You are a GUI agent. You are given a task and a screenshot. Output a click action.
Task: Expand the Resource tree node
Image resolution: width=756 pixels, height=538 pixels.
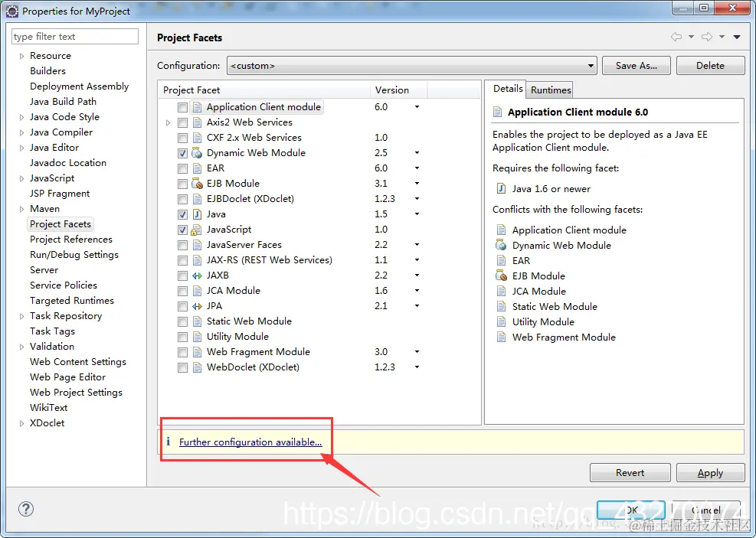(x=21, y=56)
